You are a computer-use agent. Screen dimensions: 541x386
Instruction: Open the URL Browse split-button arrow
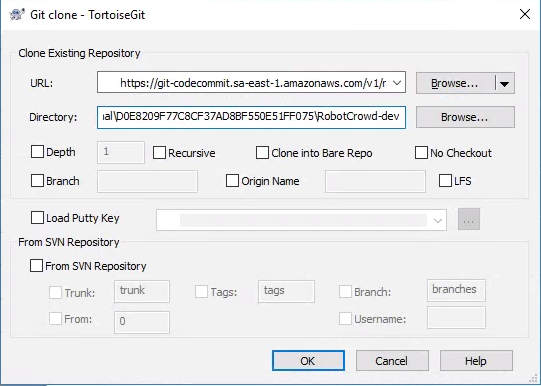[x=504, y=83]
